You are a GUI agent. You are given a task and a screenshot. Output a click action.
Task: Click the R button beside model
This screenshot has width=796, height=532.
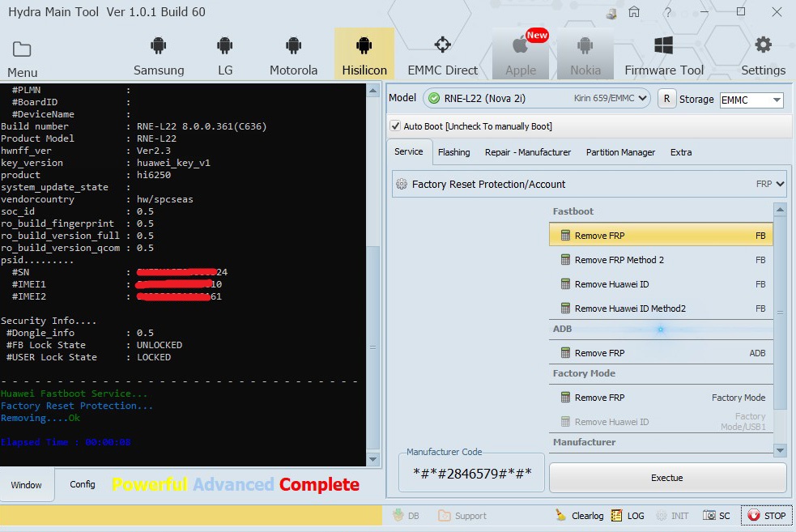pos(666,99)
